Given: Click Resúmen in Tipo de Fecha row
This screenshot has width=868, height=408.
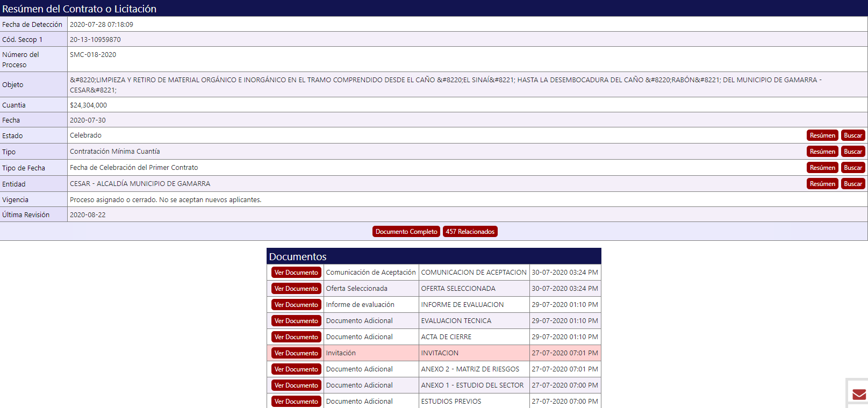Looking at the screenshot, I should pos(822,168).
